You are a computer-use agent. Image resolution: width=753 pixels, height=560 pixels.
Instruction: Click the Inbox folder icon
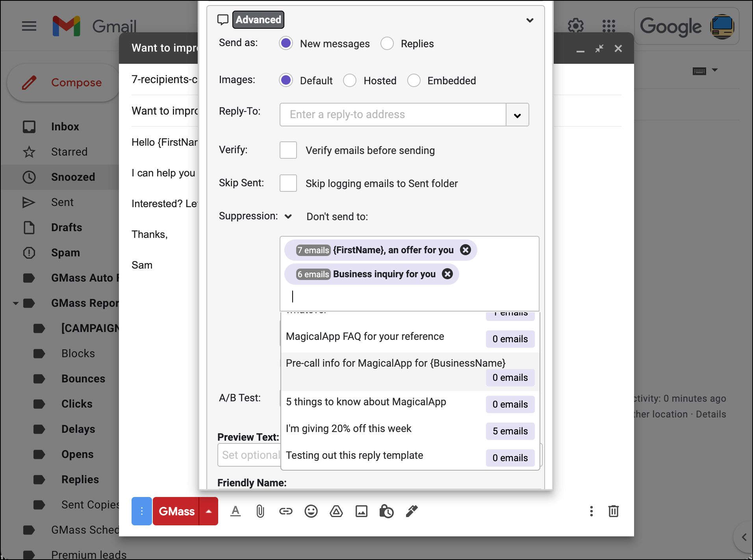pyautogui.click(x=29, y=127)
